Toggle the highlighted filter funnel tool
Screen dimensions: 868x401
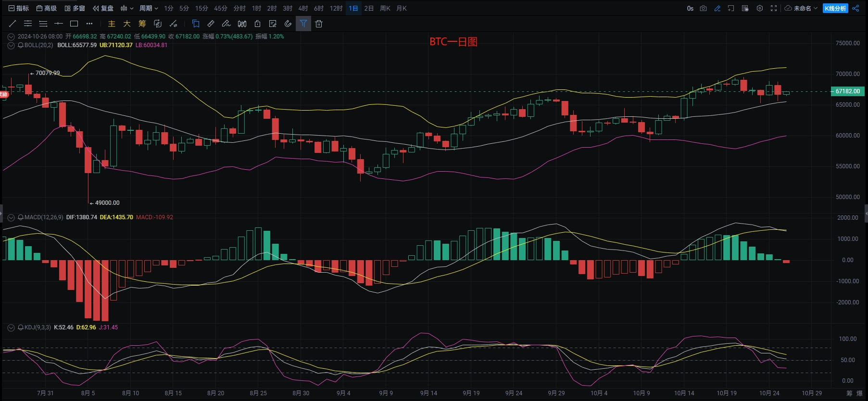303,24
